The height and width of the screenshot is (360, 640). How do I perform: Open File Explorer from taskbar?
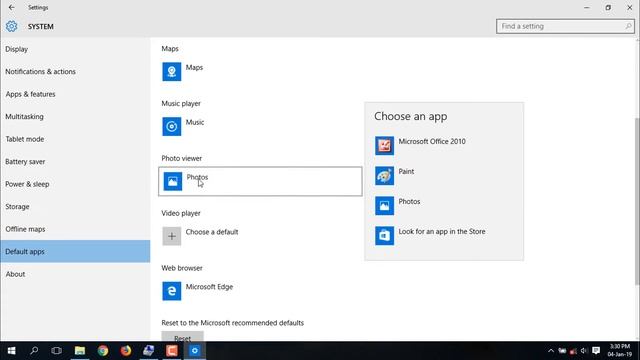coord(80,351)
